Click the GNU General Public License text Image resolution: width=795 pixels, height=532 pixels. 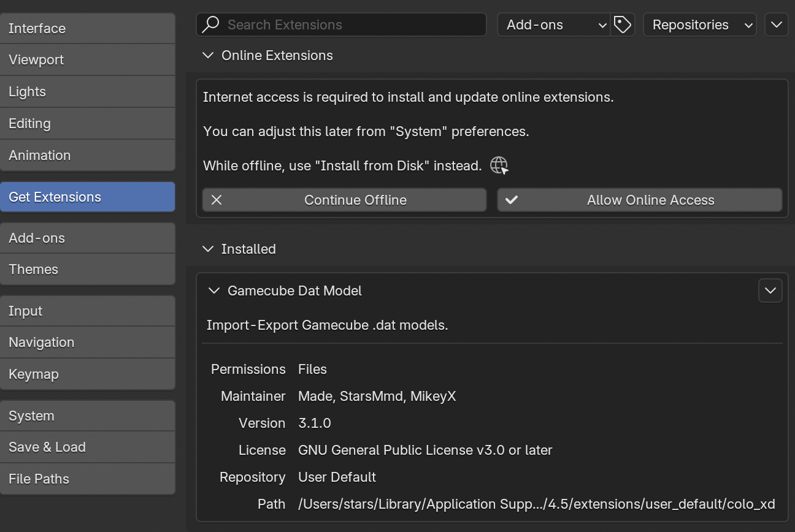(425, 450)
